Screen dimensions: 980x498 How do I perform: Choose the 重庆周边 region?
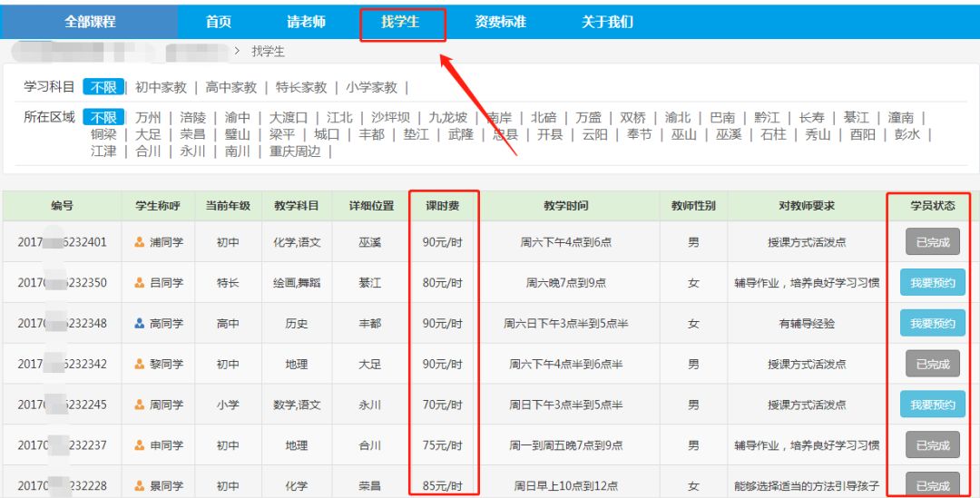295,151
